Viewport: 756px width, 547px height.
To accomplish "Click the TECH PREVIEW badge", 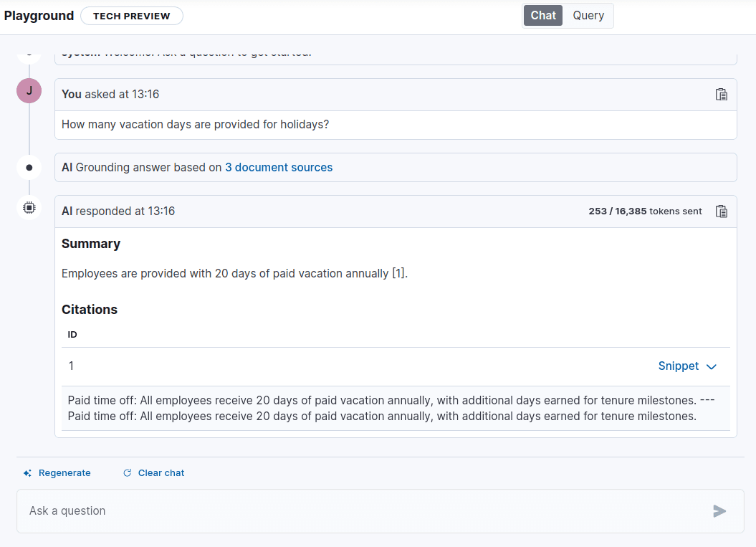I will [132, 16].
